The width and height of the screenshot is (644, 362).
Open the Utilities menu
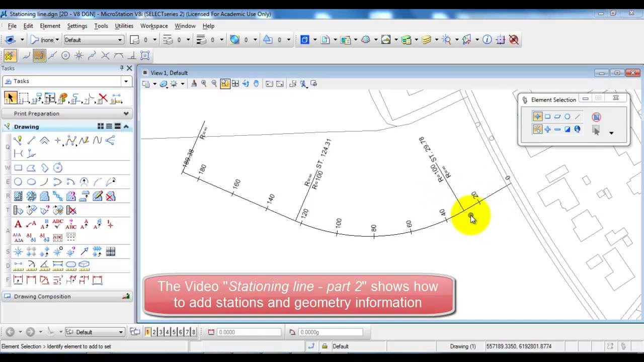[x=124, y=26]
